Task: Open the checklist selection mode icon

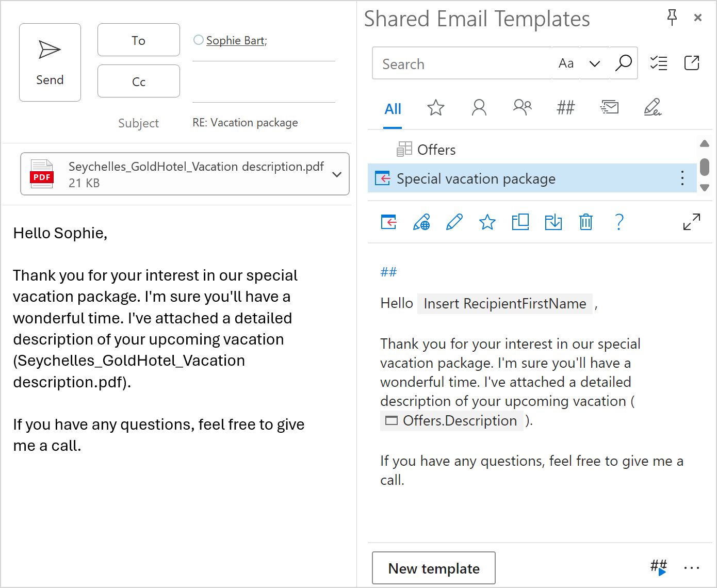Action: coord(659,63)
